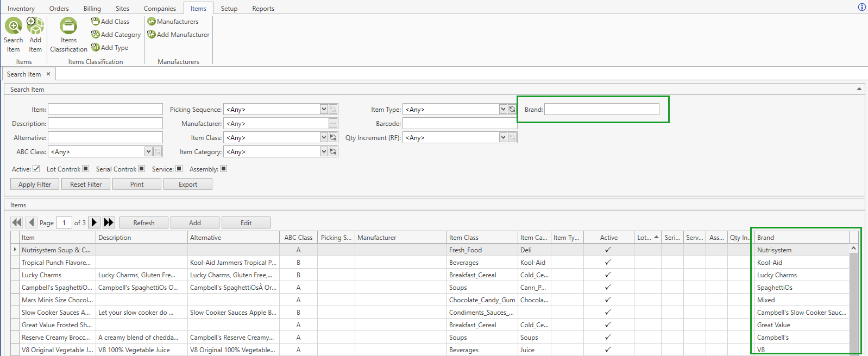Refresh the Picking Sequence list

pos(333,109)
